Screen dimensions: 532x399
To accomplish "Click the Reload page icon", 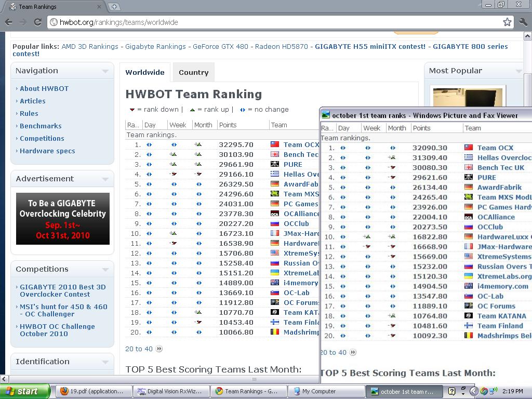I will pyautogui.click(x=37, y=22).
